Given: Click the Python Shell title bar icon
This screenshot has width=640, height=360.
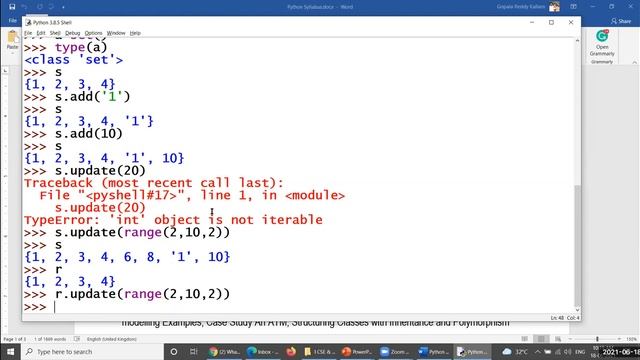Looking at the screenshot, I should [x=28, y=22].
